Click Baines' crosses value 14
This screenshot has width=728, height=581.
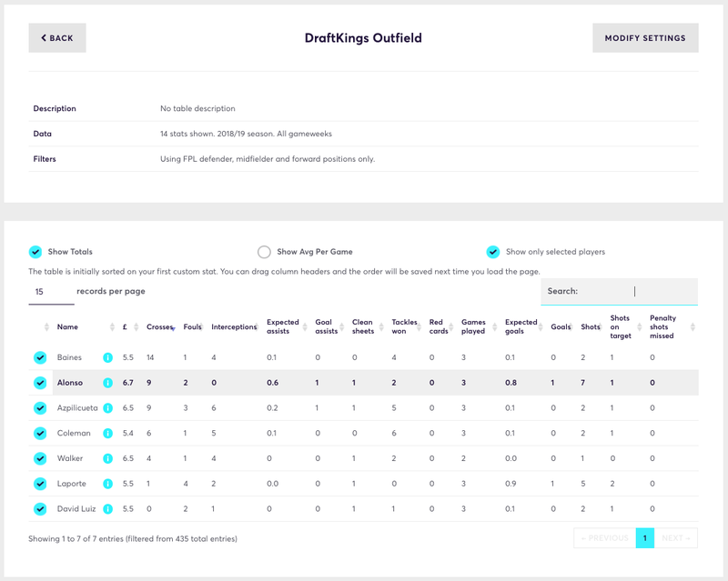point(150,357)
